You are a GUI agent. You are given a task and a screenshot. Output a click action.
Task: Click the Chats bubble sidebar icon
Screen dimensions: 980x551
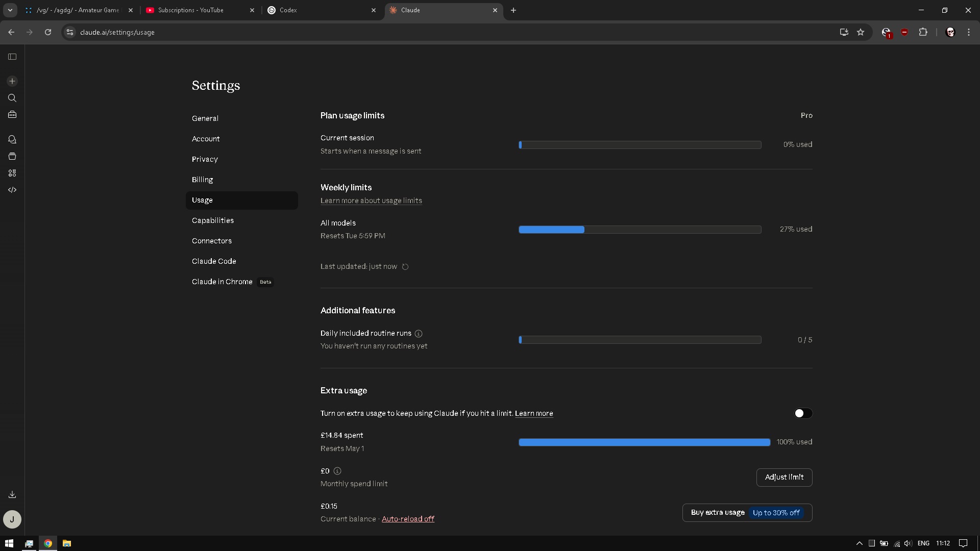[x=12, y=139]
